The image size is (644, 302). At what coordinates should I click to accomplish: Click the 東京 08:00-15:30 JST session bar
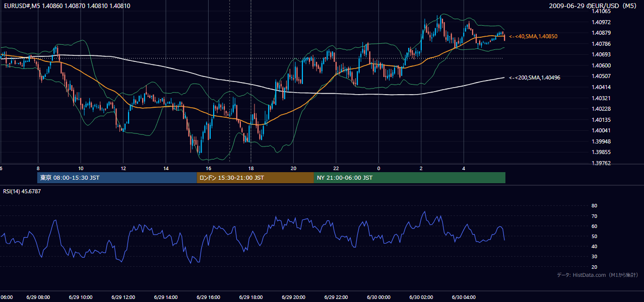click(x=117, y=178)
